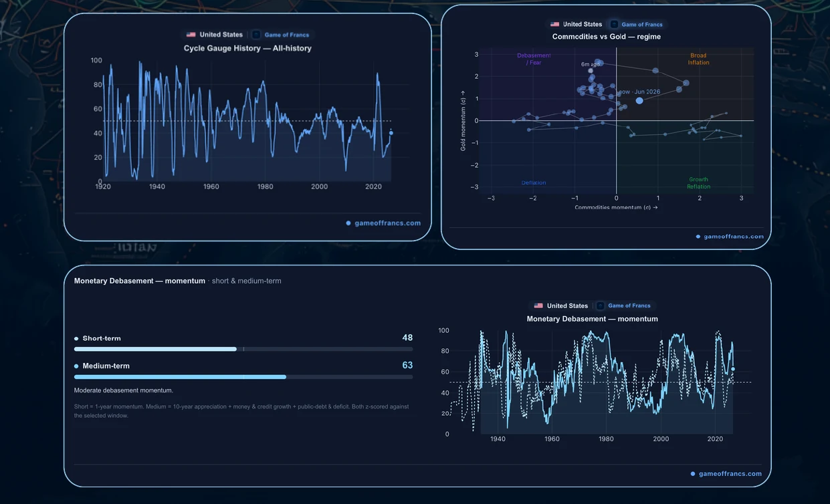
Task: Click 'United States' label in Cycle Gauge chart
Action: pos(221,35)
